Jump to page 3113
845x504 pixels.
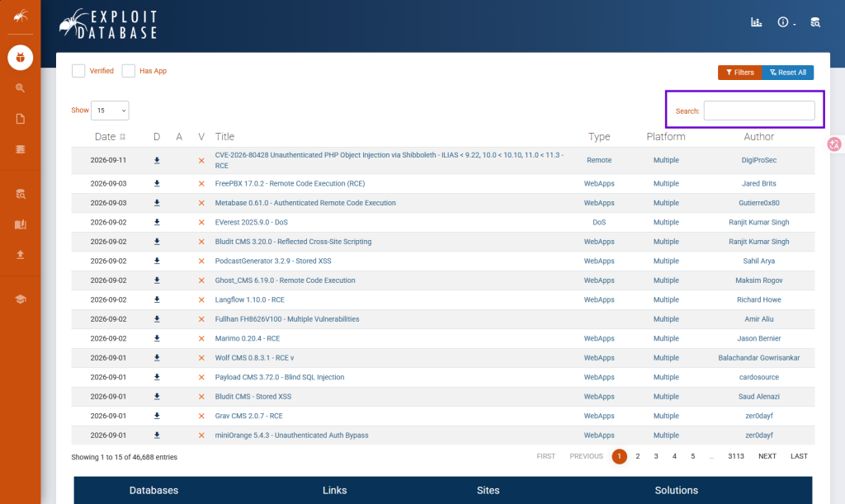tap(735, 457)
